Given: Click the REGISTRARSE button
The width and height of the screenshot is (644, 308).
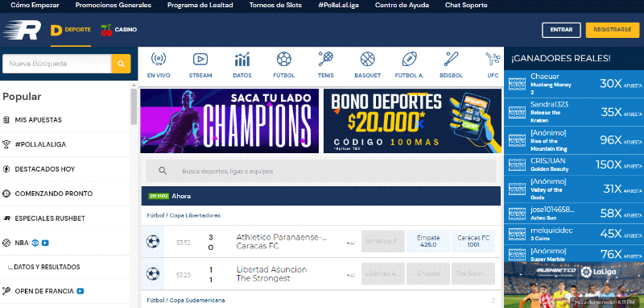Looking at the screenshot, I should (613, 30).
